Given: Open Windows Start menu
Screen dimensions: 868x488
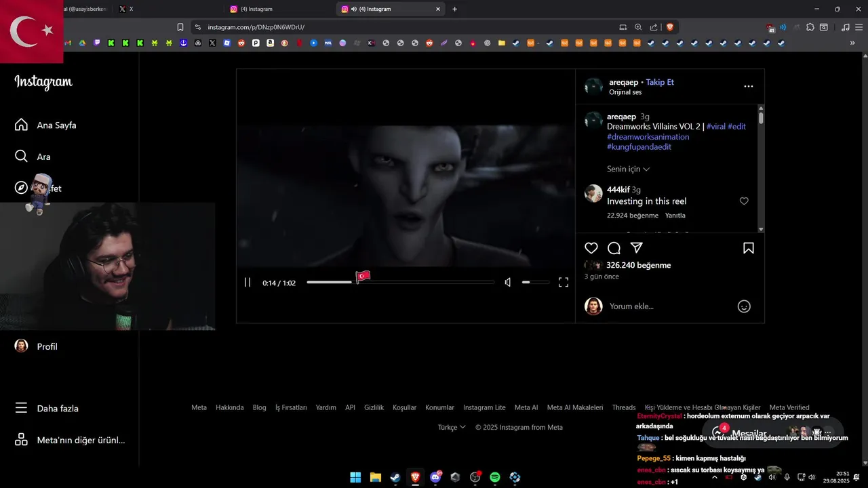Looking at the screenshot, I should click(x=355, y=477).
